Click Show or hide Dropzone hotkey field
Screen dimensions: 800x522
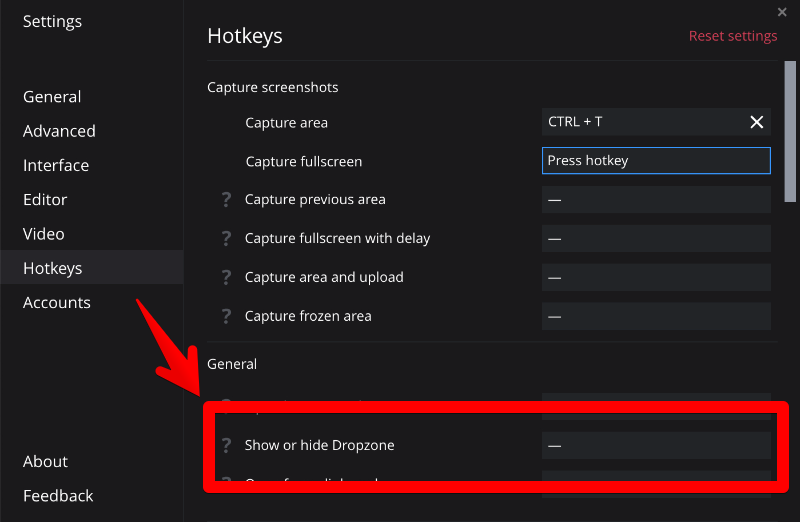pyautogui.click(x=656, y=446)
